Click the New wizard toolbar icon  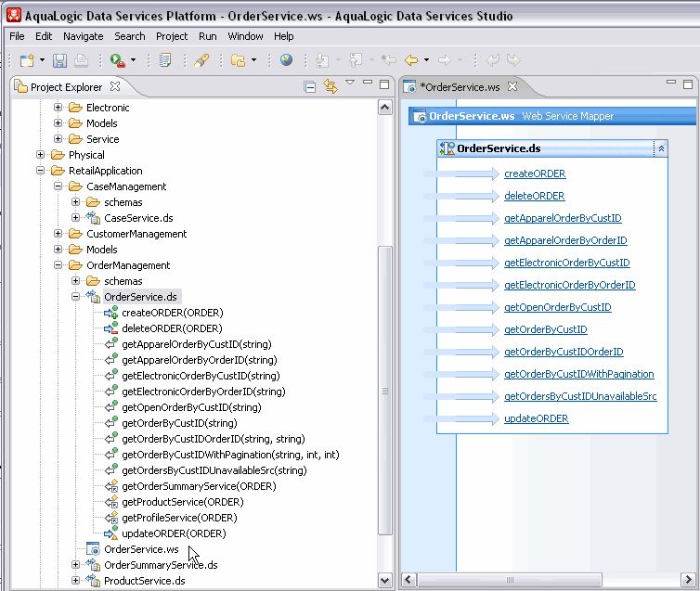[27, 60]
